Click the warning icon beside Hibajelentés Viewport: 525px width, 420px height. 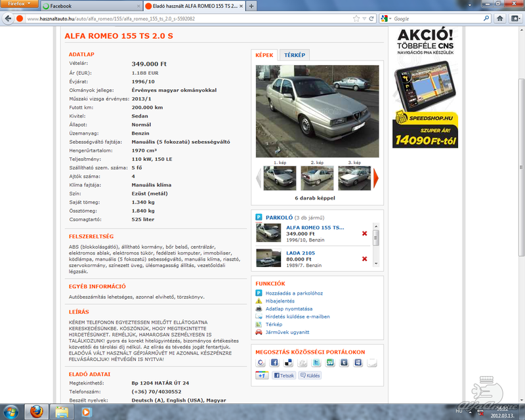point(259,301)
